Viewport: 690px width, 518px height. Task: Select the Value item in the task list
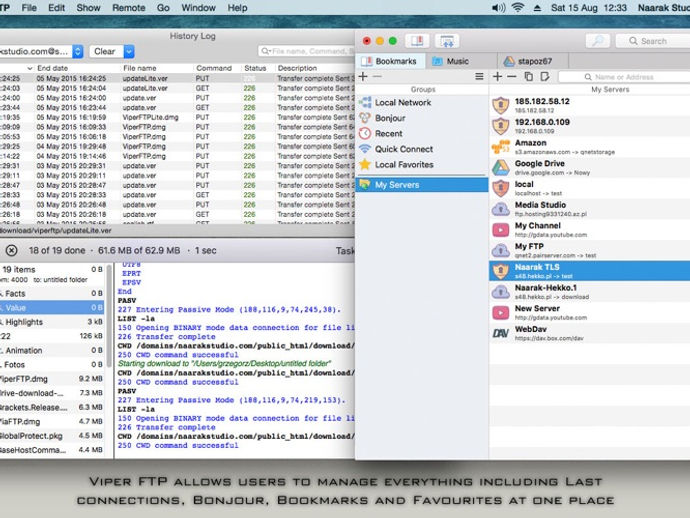click(x=52, y=308)
